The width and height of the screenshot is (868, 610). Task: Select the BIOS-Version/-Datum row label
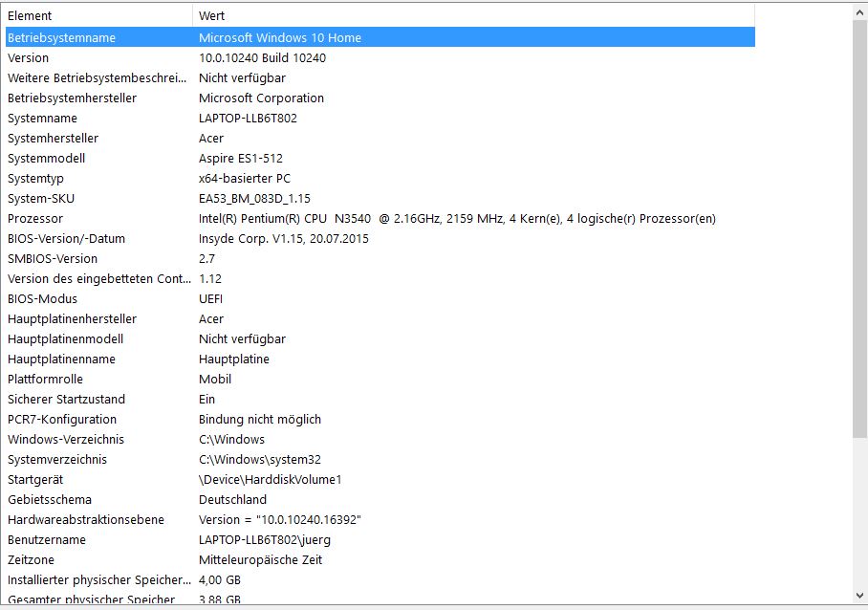66,239
